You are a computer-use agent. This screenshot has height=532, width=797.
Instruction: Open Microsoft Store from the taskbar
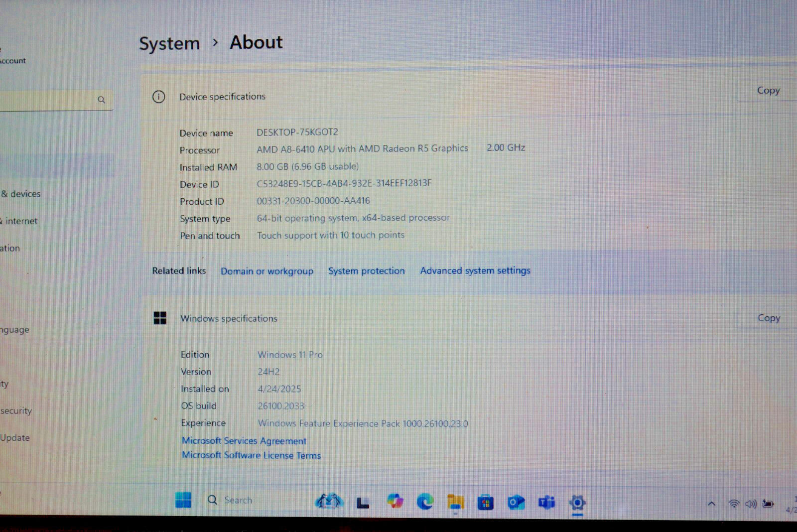[485, 503]
